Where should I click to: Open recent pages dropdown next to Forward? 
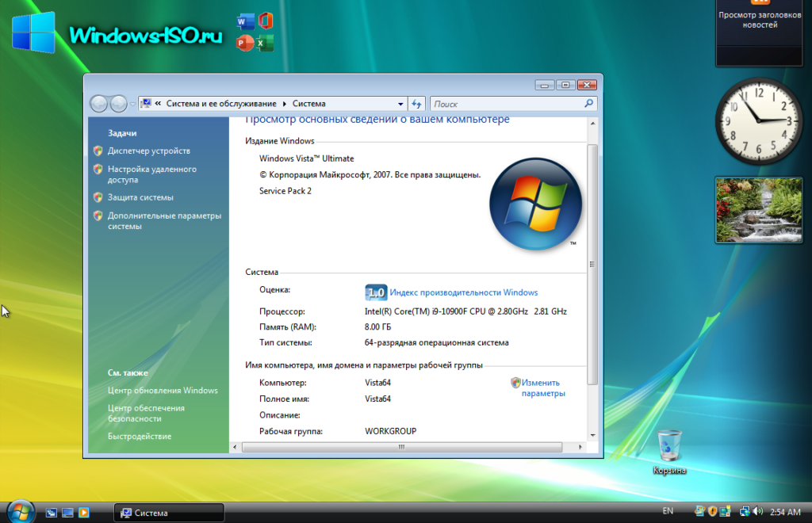[132, 104]
